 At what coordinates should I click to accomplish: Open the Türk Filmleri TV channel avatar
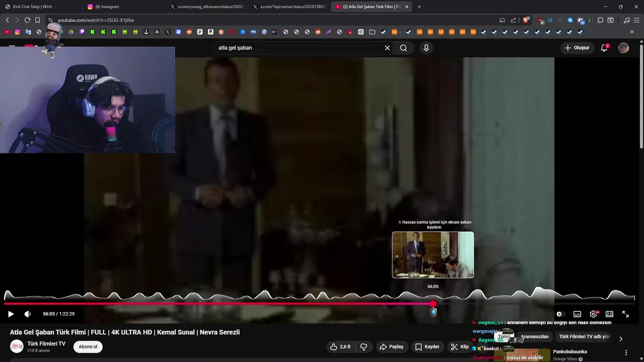17,346
